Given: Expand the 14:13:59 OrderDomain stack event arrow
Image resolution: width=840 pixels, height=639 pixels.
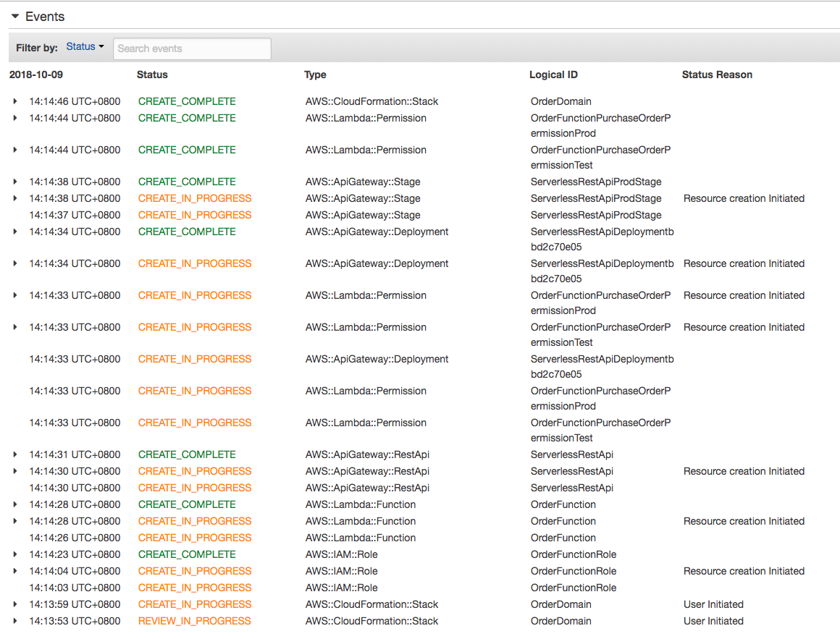Looking at the screenshot, I should point(14,605).
